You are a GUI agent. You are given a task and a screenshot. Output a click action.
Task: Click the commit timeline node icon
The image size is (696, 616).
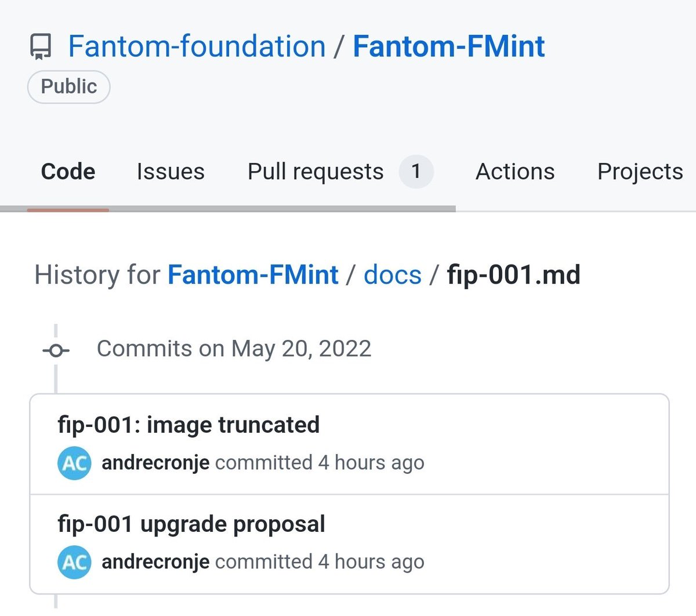(56, 350)
